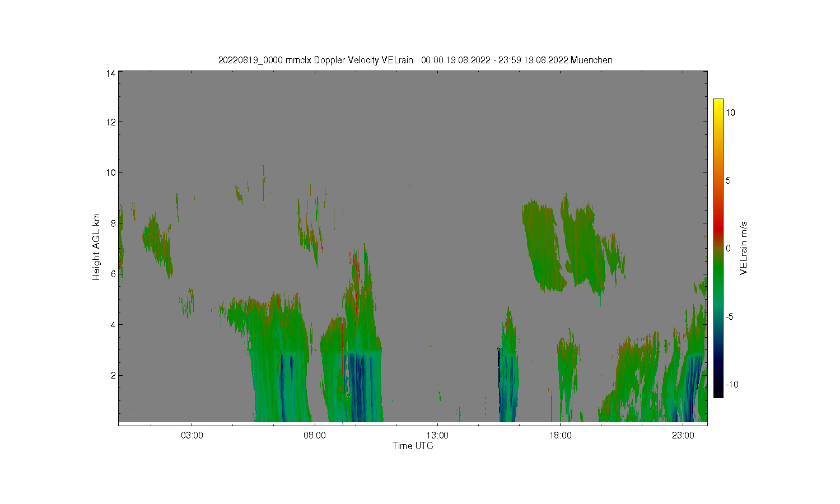Screen dimensions: 840x504
Task: Click the height axis label '4'
Action: point(113,325)
